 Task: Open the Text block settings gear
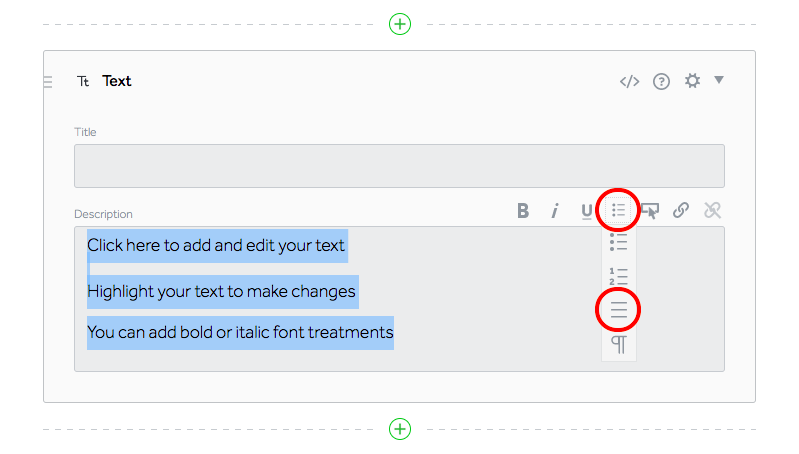[692, 81]
